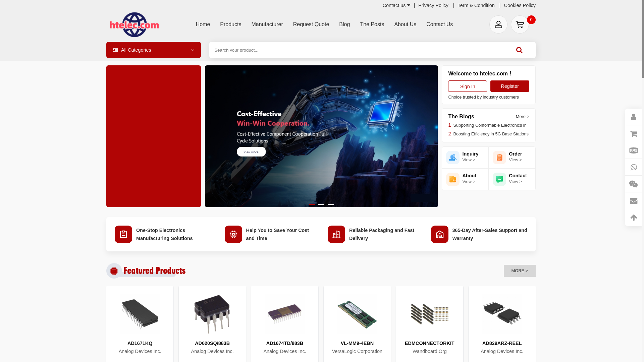Click the Sign In button
Screen dimensions: 644x362
pyautogui.click(x=467, y=86)
